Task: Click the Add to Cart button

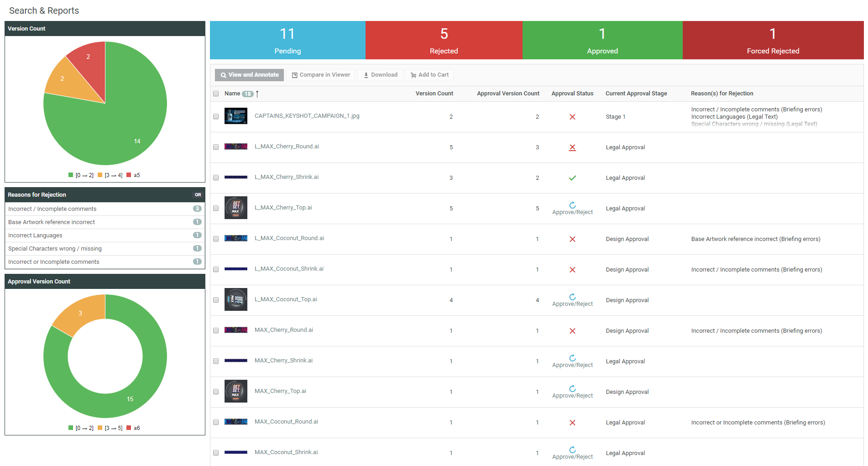Action: [x=429, y=75]
